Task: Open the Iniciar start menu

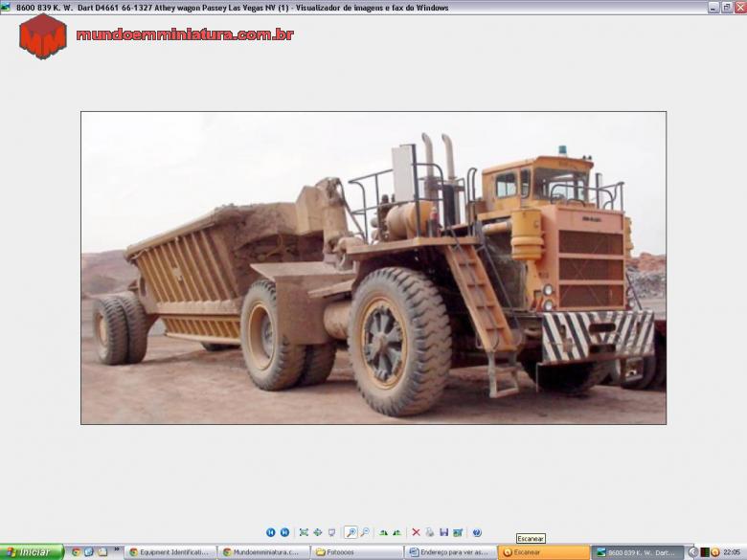Action: [31, 552]
